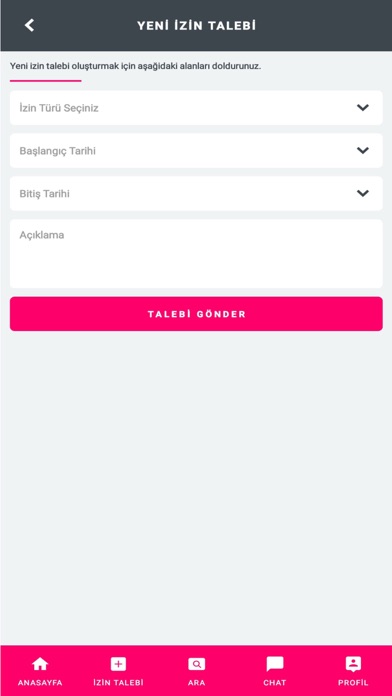Tap the chat bubble icon
Image resolution: width=392 pixels, height=696 pixels.
coord(275,664)
